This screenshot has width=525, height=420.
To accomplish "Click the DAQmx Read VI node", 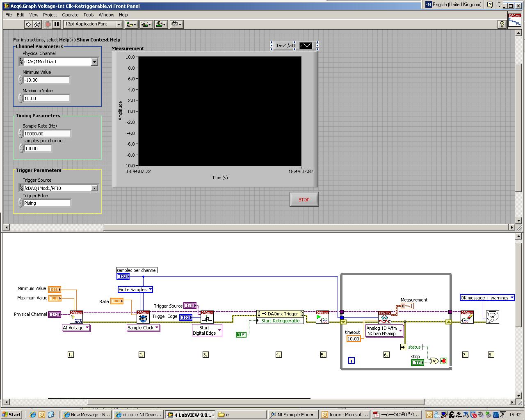I will 385,317.
